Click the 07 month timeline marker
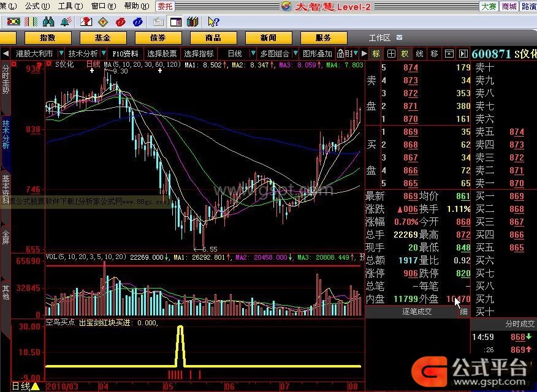The image size is (537, 392). pyautogui.click(x=285, y=387)
